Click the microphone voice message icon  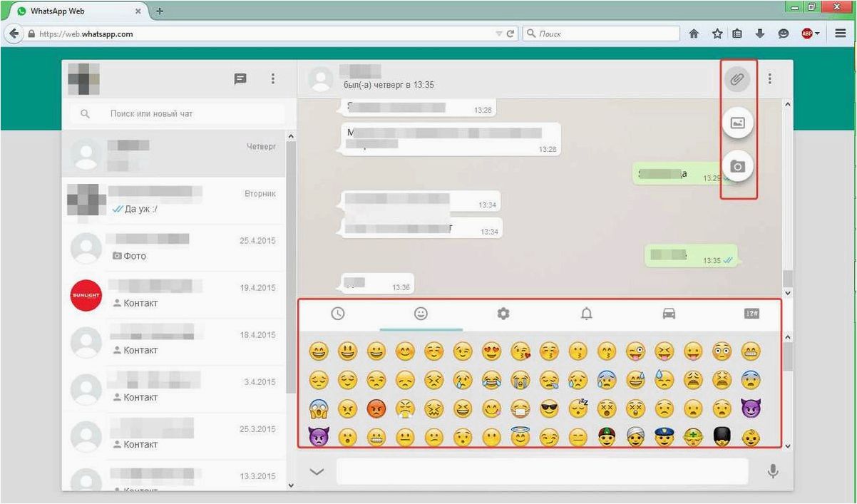(773, 471)
